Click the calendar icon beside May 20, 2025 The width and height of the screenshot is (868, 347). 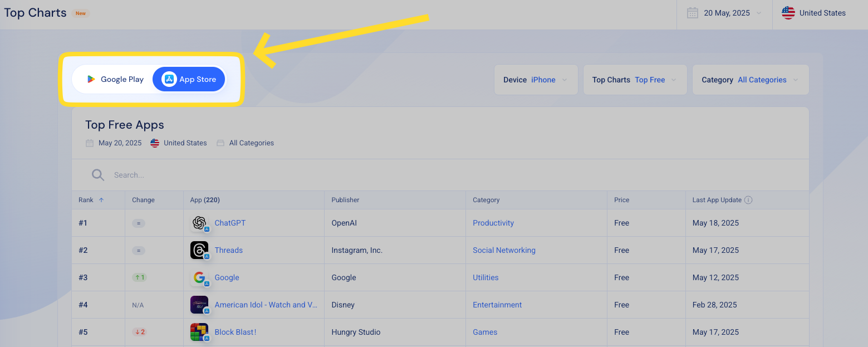pos(90,143)
